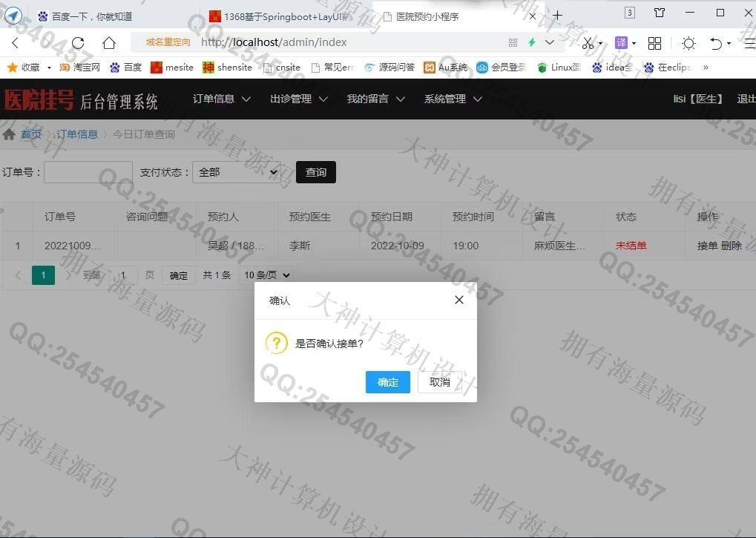The height and width of the screenshot is (538, 756).
Task: Click the blue 确定 button in dialog
Action: tap(387, 382)
